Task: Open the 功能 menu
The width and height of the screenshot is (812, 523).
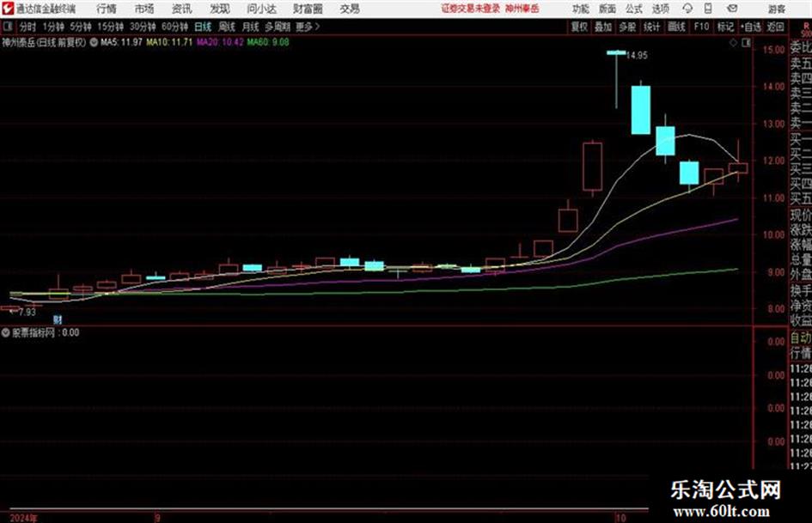Action: [x=581, y=9]
